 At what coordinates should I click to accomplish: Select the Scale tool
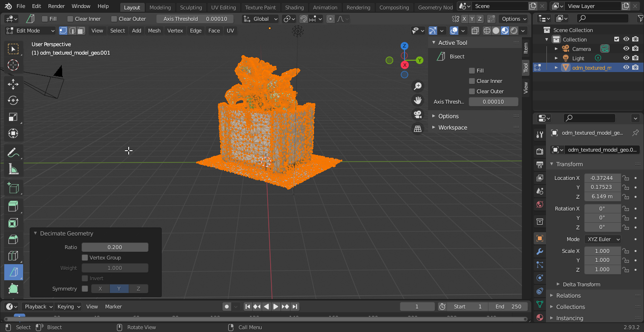pyautogui.click(x=13, y=117)
